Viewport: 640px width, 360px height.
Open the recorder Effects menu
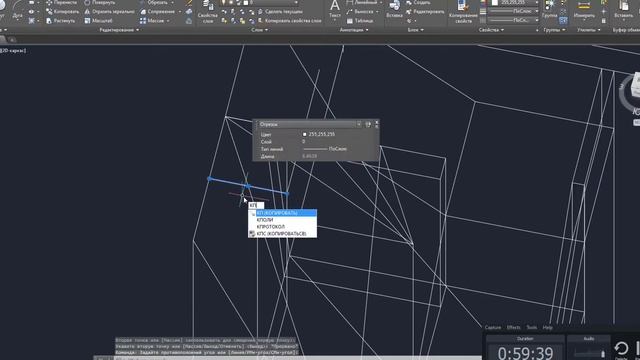pyautogui.click(x=513, y=327)
